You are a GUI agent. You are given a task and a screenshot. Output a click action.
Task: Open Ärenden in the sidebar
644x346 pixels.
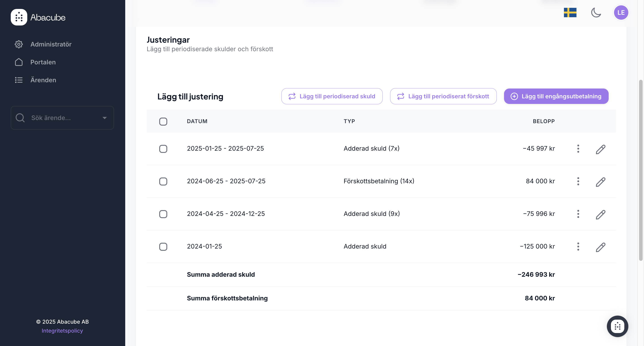point(43,80)
